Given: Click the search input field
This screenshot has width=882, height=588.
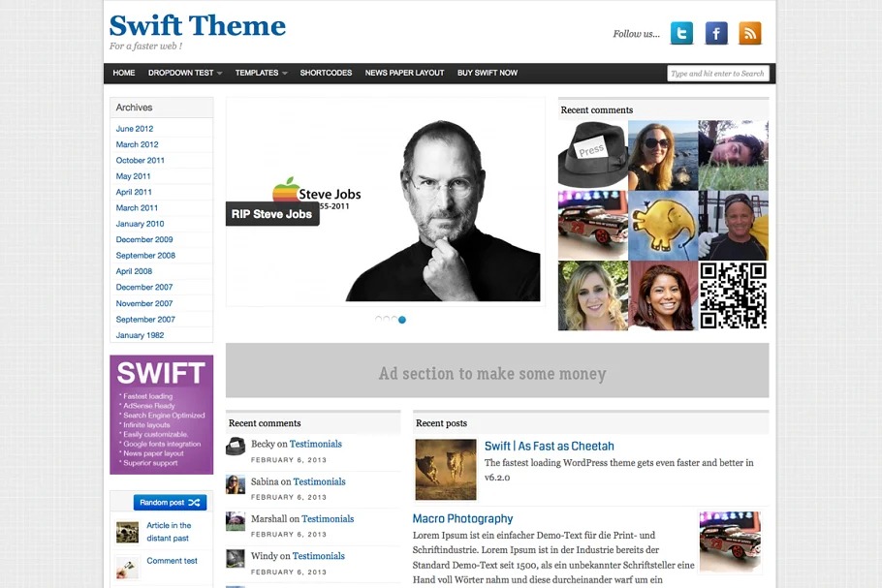Looking at the screenshot, I should pyautogui.click(x=718, y=74).
